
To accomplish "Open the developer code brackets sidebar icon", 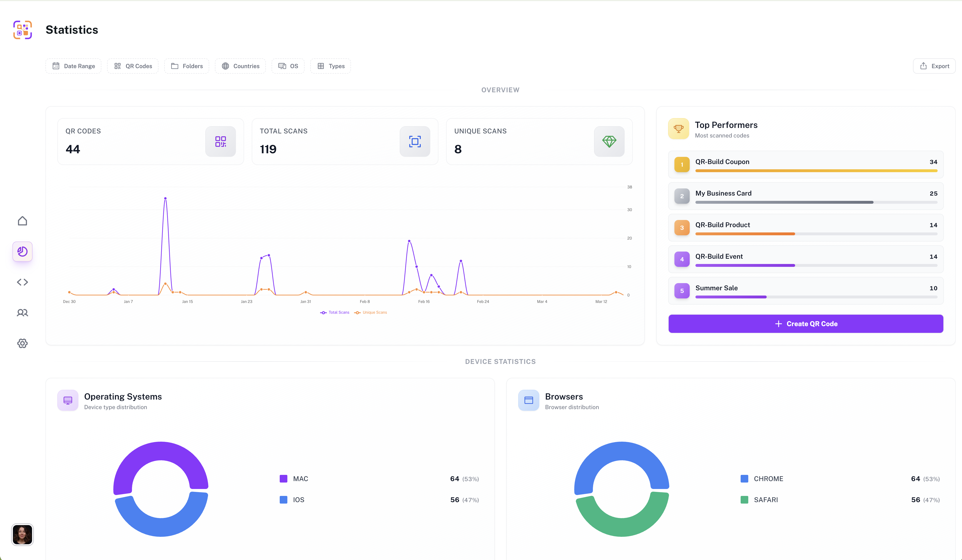I will [22, 282].
